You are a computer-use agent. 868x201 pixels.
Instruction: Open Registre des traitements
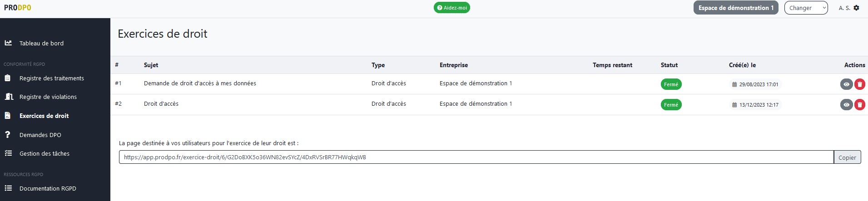click(52, 78)
